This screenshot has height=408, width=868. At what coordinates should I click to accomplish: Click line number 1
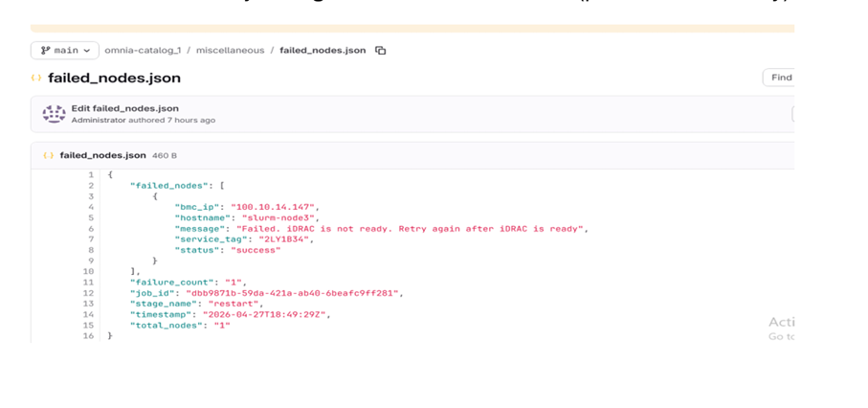(x=91, y=174)
